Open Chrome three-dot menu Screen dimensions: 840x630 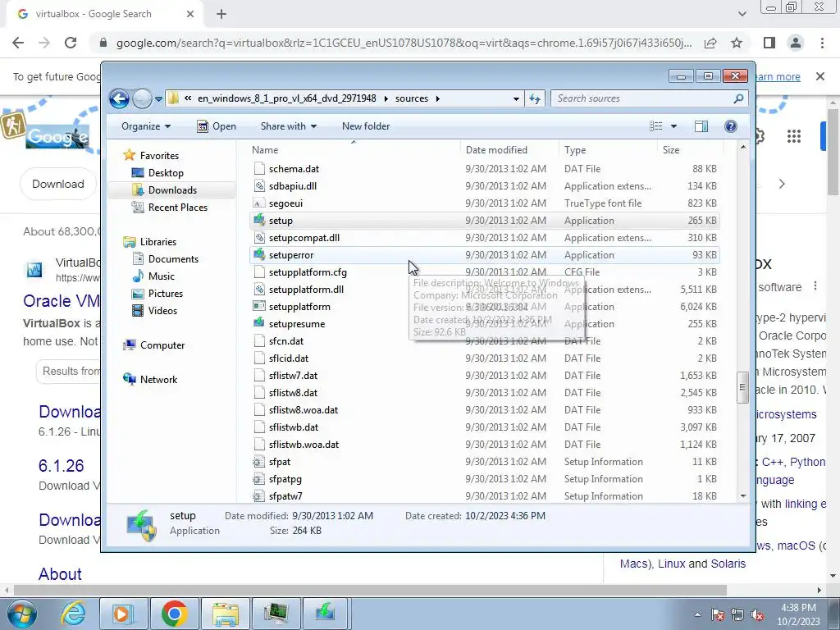pos(822,43)
